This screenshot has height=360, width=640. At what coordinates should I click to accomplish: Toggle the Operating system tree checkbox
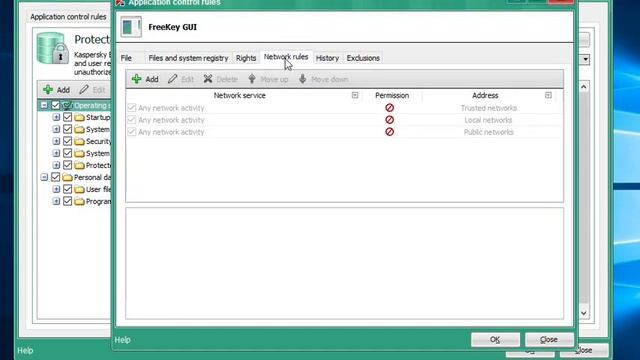click(56, 105)
